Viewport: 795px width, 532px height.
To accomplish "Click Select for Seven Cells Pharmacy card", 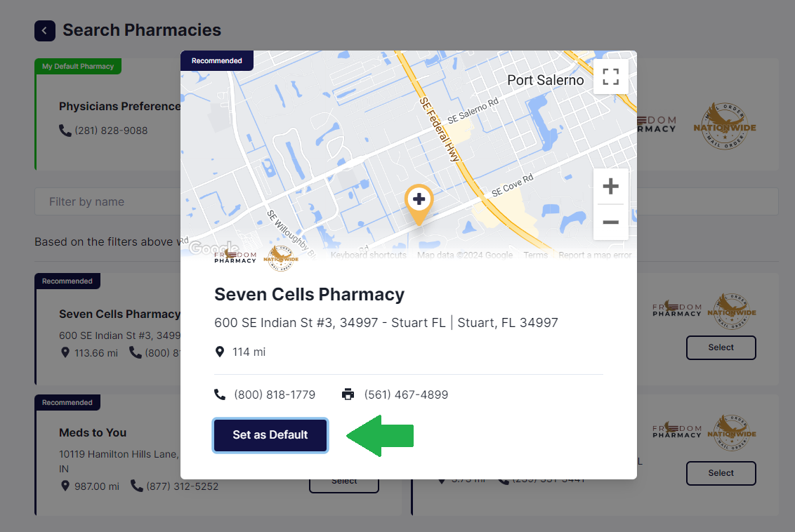I will (721, 347).
